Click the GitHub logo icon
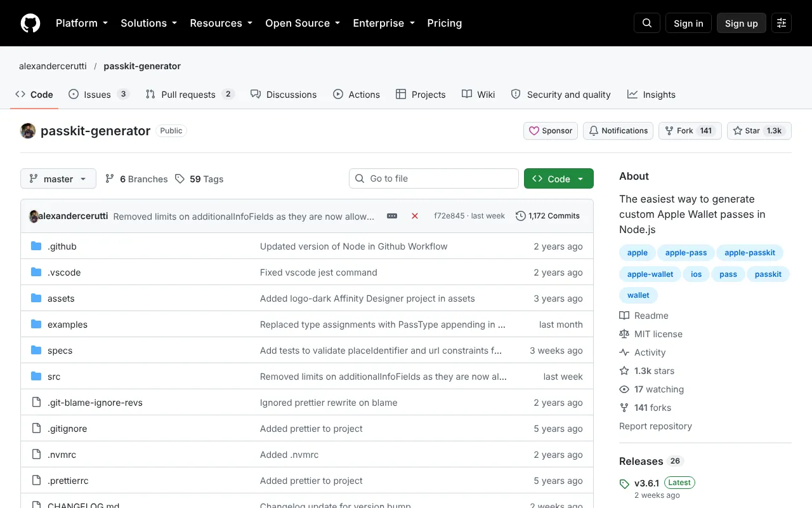Viewport: 812px width, 508px height. click(x=30, y=23)
